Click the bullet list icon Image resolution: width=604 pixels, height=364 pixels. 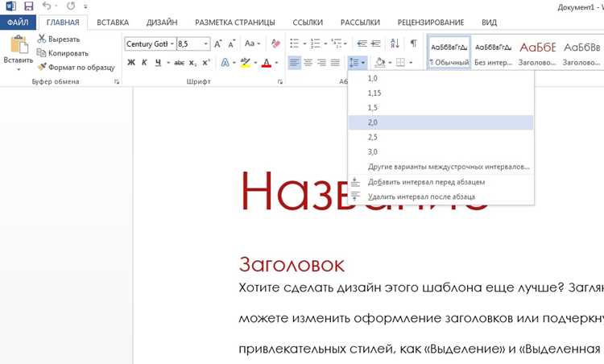point(294,43)
